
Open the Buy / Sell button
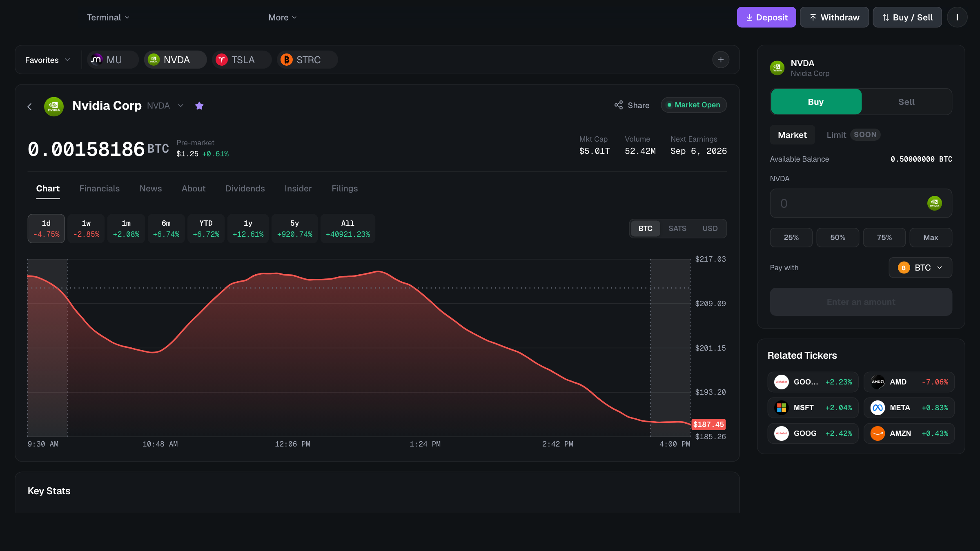[x=907, y=18]
